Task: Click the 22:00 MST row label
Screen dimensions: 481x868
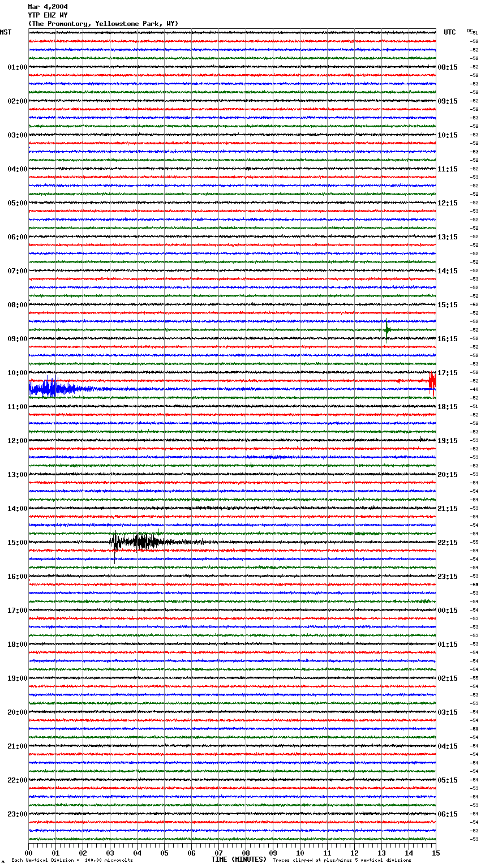Action: pos(18,780)
